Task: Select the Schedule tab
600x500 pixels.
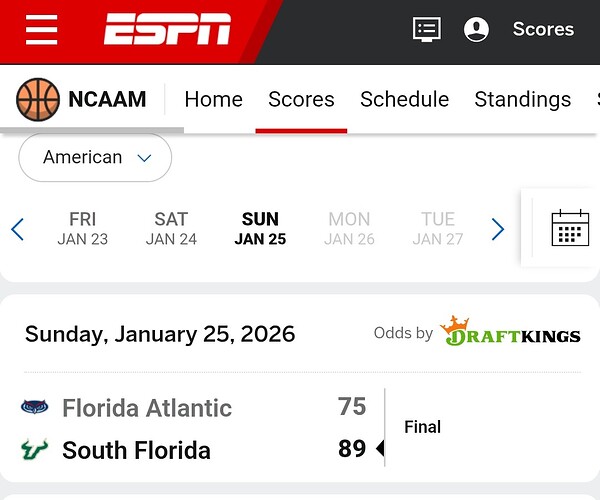Action: [x=404, y=99]
